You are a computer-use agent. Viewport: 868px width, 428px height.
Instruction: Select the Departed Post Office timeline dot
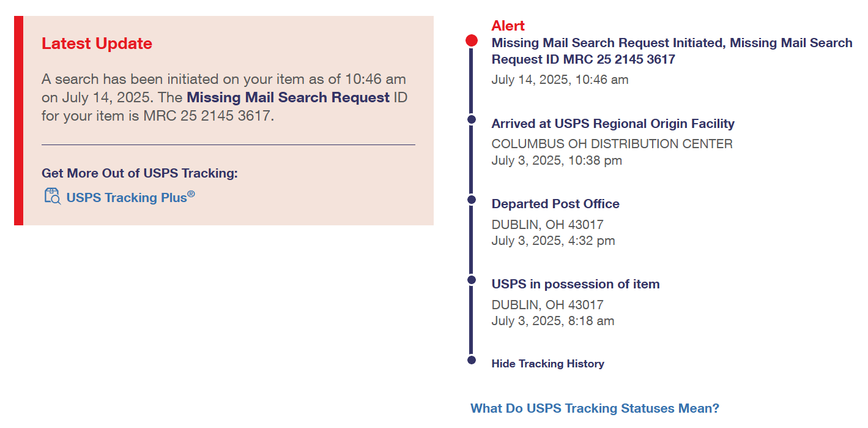472,200
